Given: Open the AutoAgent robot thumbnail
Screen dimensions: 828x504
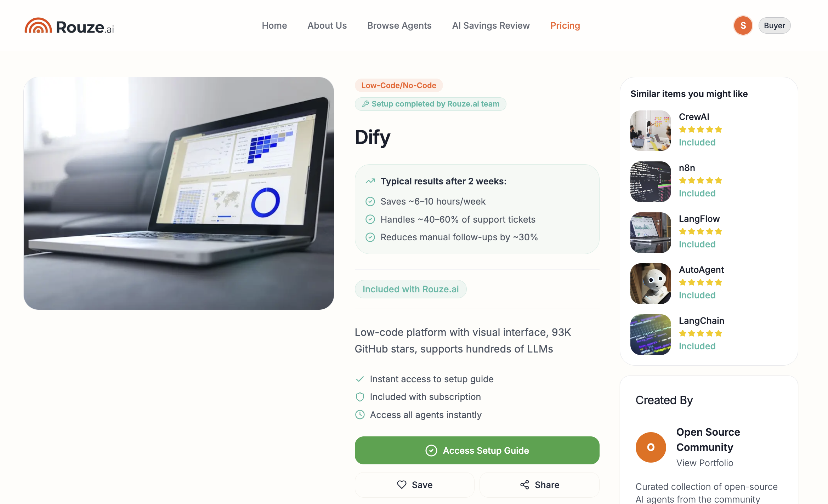Looking at the screenshot, I should 651,283.
